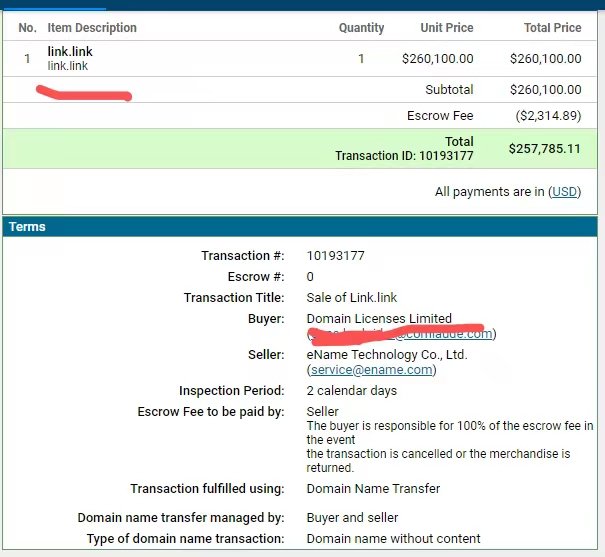Select the Escrow Fee label
Viewport: 605px width, 557px height.
(x=440, y=116)
